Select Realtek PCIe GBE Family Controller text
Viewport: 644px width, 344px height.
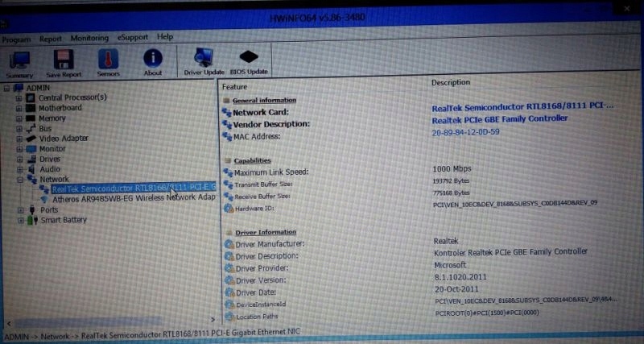pyautogui.click(x=500, y=119)
